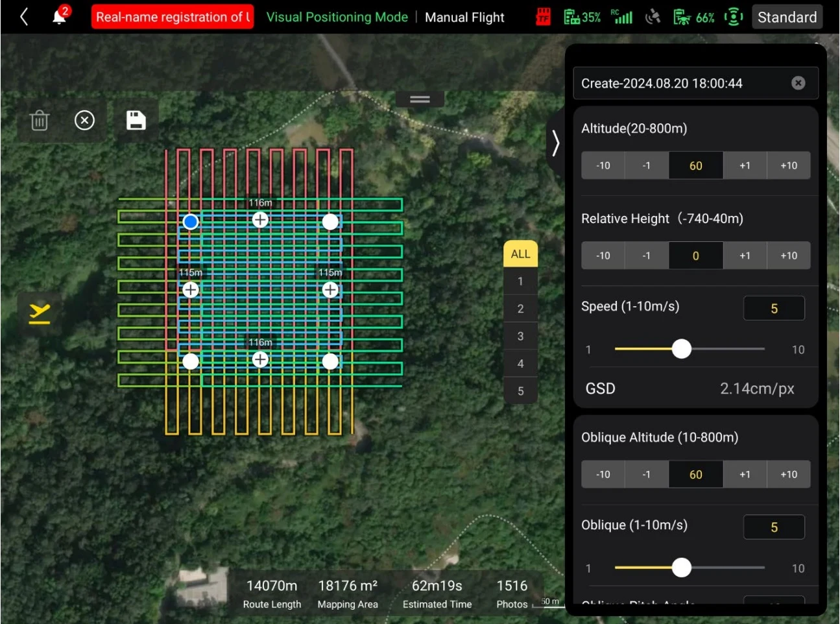This screenshot has height=624, width=840.
Task: Decrease Relative Height by 10
Action: click(x=603, y=256)
